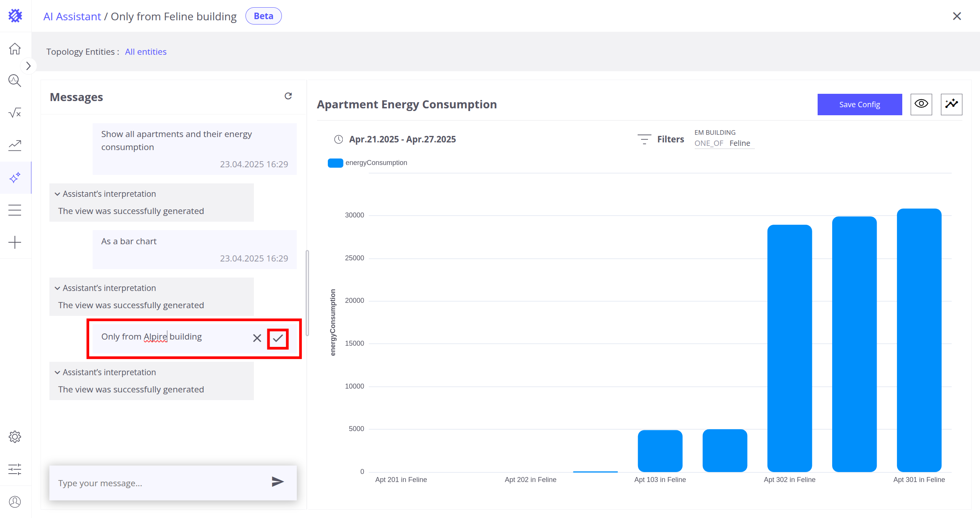980x518 pixels.
Task: Open the settings gear icon
Action: (x=15, y=437)
